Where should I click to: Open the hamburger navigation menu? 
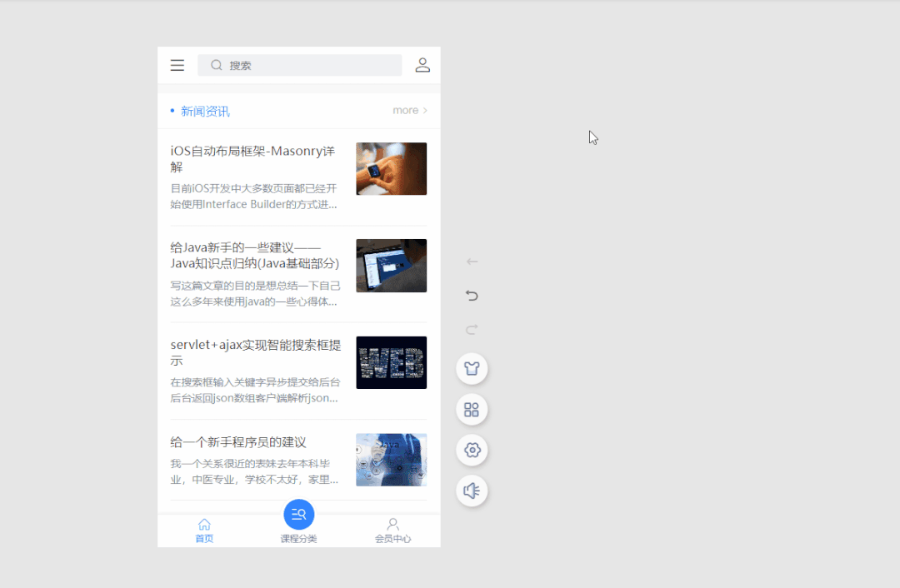point(177,65)
